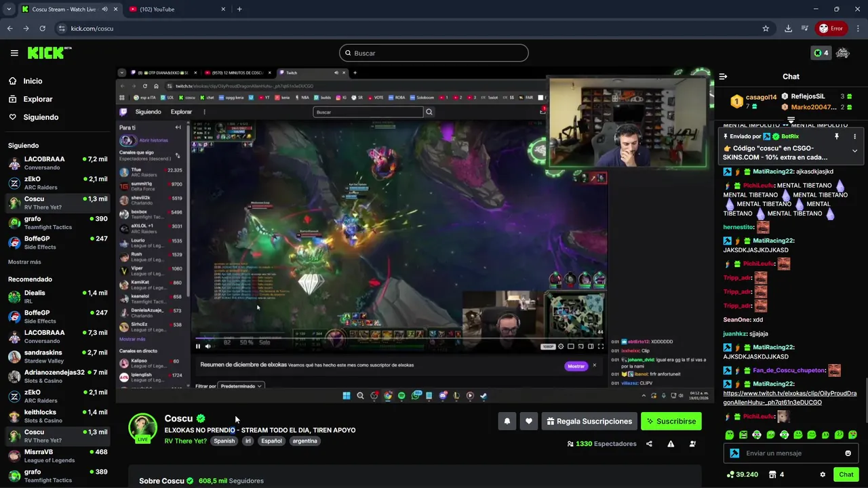Image resolution: width=868 pixels, height=488 pixels.
Task: Click 608,5 mil Seguidores text
Action: pos(231,481)
